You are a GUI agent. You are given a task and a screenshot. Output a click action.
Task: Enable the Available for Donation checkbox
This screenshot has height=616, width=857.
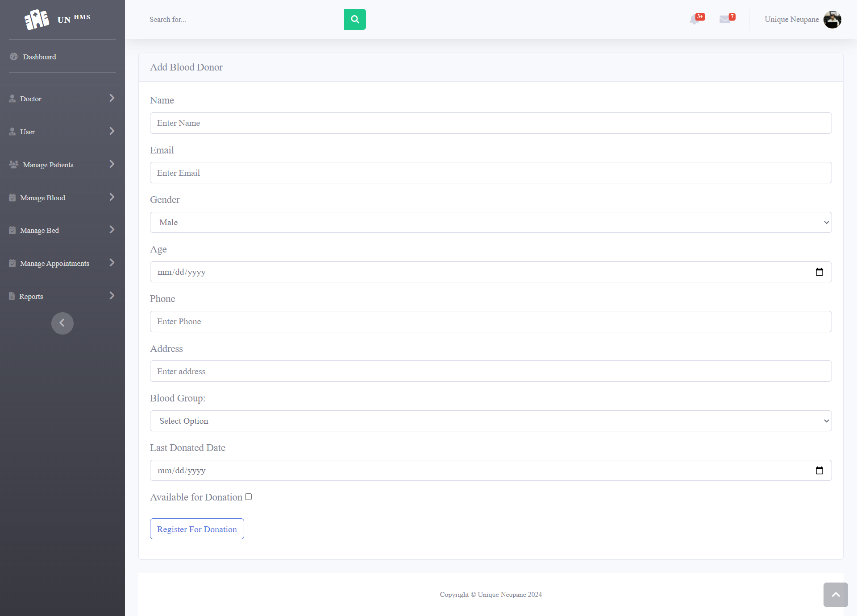click(249, 496)
